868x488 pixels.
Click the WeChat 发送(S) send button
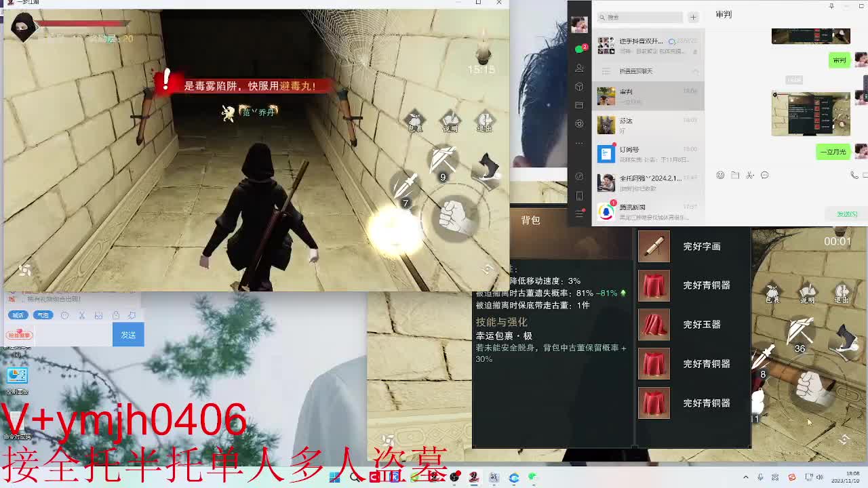tap(847, 214)
